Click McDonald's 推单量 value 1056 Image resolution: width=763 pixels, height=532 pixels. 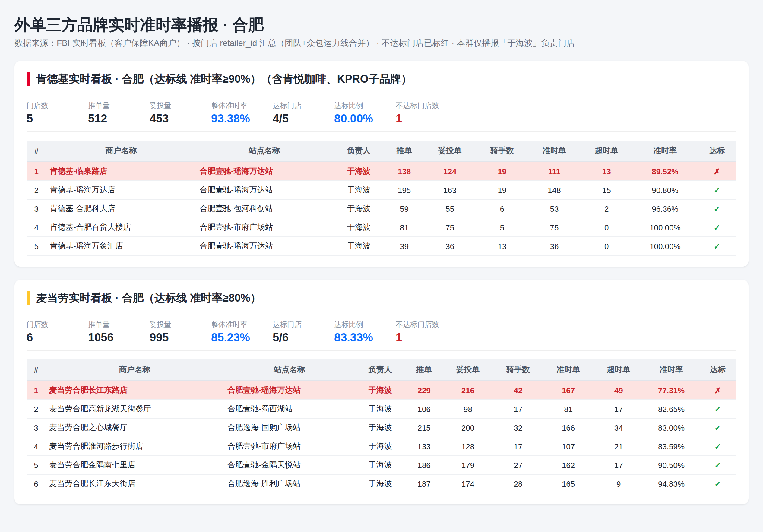101,337
